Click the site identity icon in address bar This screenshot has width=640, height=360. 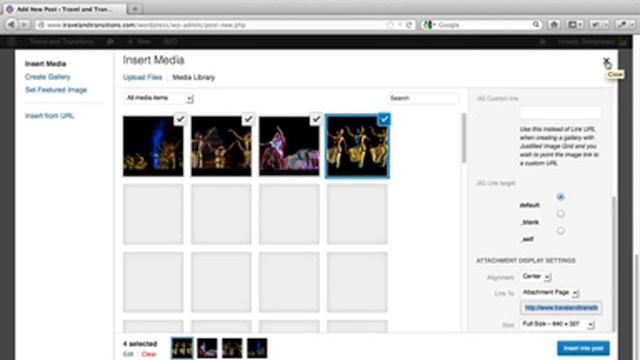click(x=41, y=25)
